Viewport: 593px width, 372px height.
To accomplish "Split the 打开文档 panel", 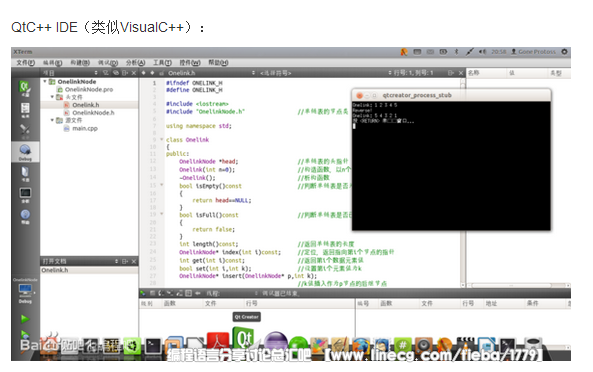I will point(125,261).
